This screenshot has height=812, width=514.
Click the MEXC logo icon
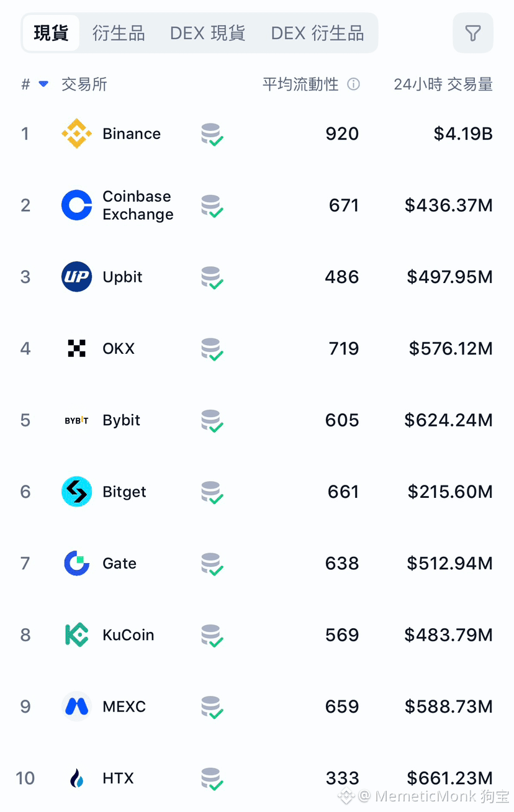[77, 706]
